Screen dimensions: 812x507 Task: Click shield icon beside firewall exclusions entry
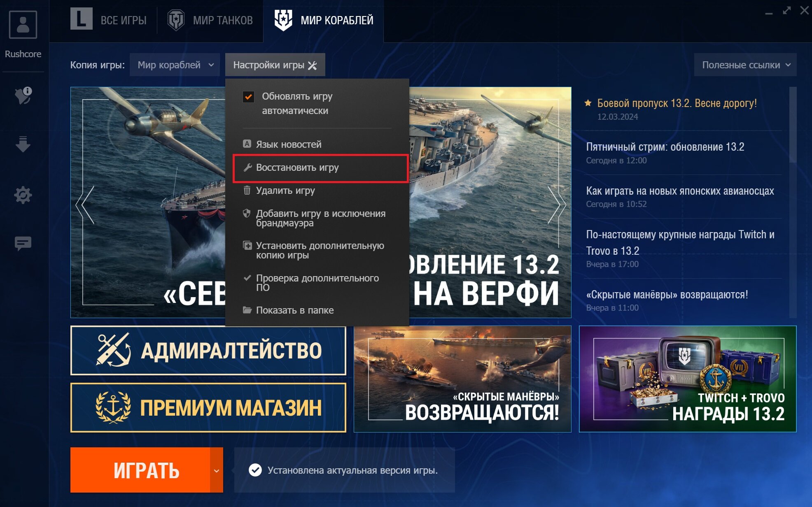click(247, 213)
